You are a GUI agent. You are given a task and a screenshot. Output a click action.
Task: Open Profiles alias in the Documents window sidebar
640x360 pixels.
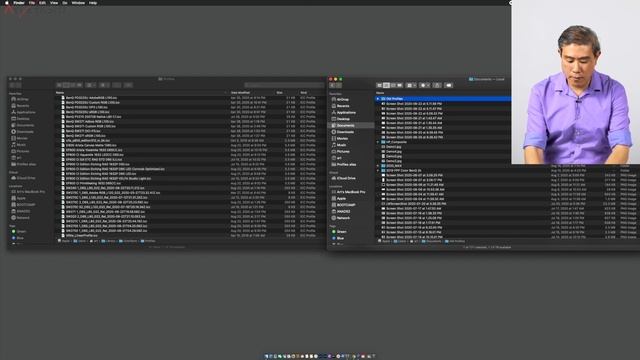(x=344, y=164)
